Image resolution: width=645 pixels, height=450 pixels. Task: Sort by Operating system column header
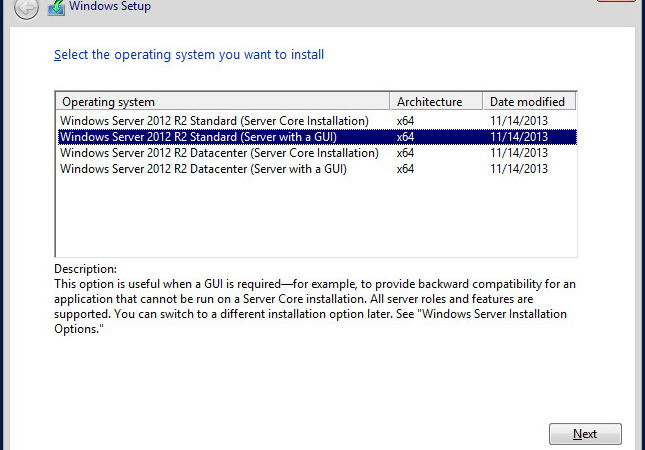(x=223, y=102)
